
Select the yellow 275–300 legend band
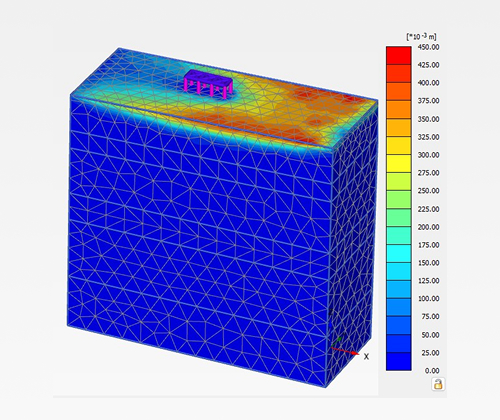point(399,163)
